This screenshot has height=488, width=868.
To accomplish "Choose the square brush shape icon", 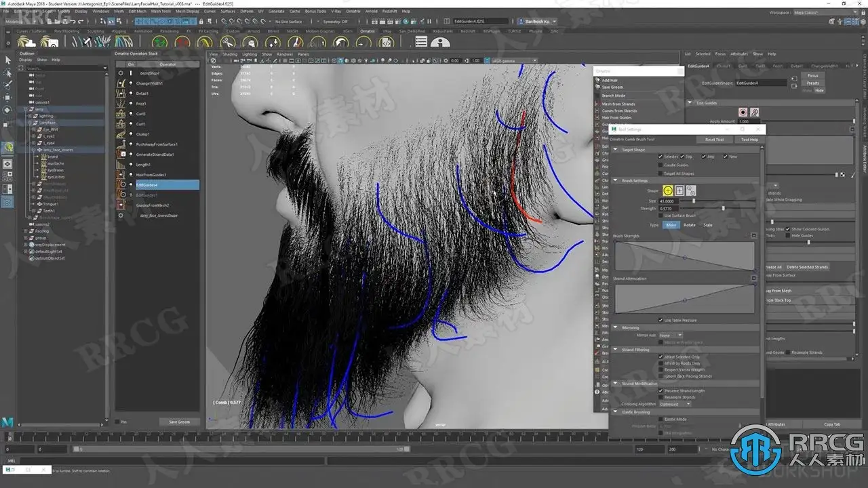I will click(679, 191).
